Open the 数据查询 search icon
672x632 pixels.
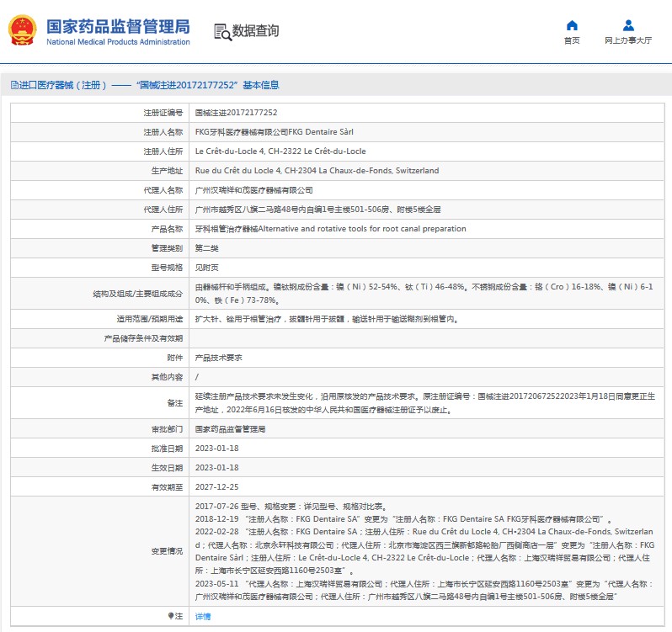tap(222, 32)
